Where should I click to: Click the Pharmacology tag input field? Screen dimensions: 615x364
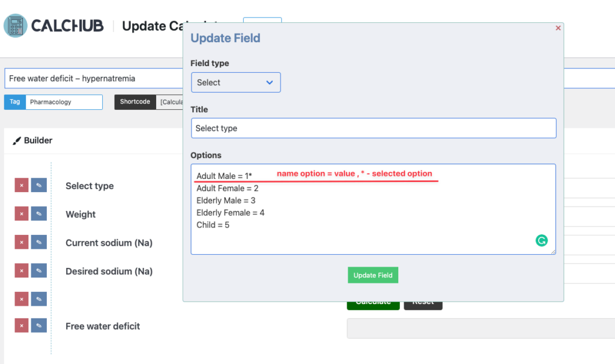[64, 102]
